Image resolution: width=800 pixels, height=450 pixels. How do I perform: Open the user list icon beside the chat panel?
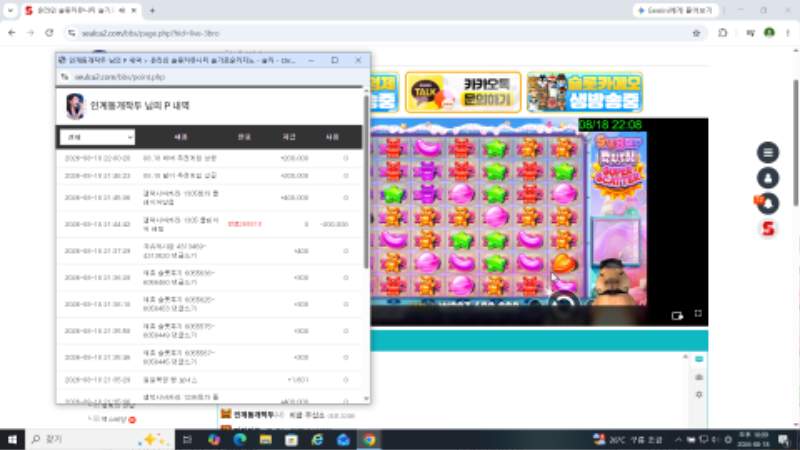pos(699,377)
